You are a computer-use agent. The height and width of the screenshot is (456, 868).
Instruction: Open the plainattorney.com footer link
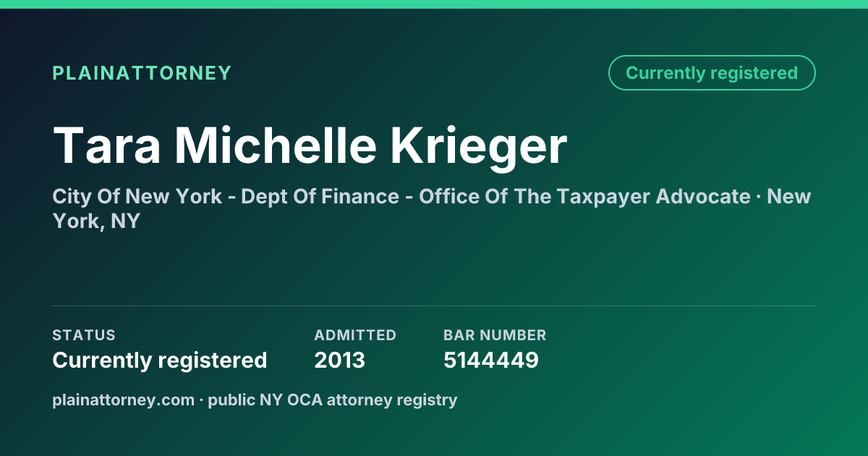[123, 400]
